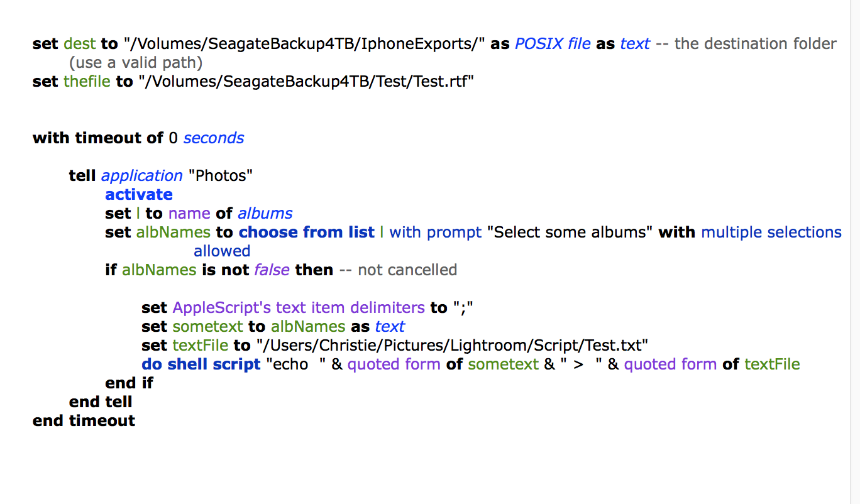Click the 'end timeout' line
The height and width of the screenshot is (504, 860).
84,421
